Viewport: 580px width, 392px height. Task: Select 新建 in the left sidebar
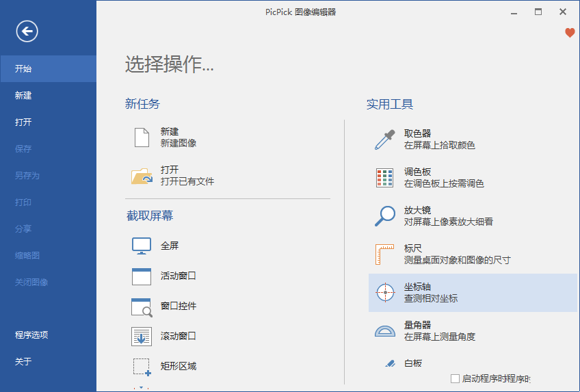[x=23, y=96]
